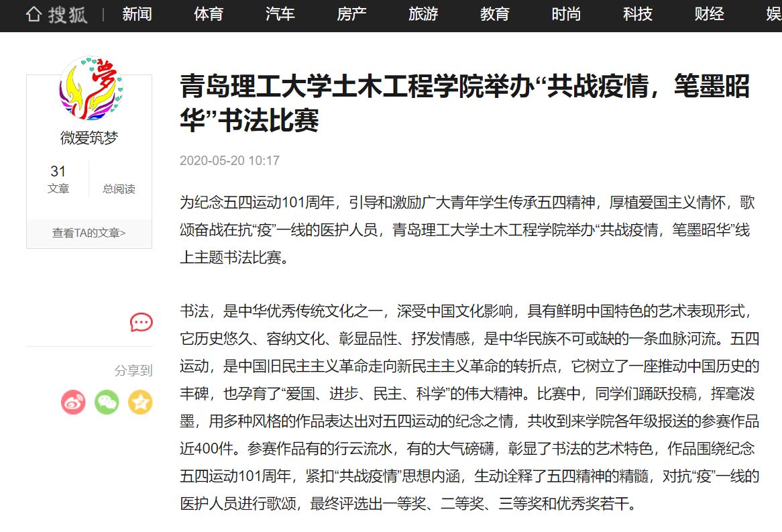Click the article headline about 书法比赛
Screen dimensions: 782x532
[x=464, y=103]
